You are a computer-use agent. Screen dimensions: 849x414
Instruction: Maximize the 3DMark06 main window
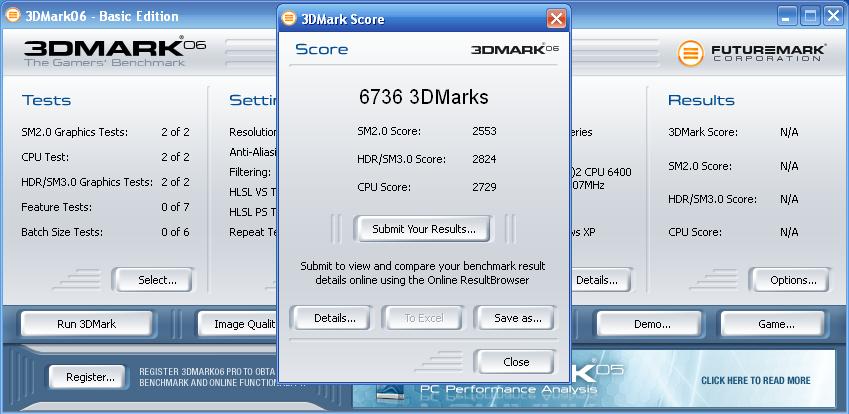coord(810,17)
